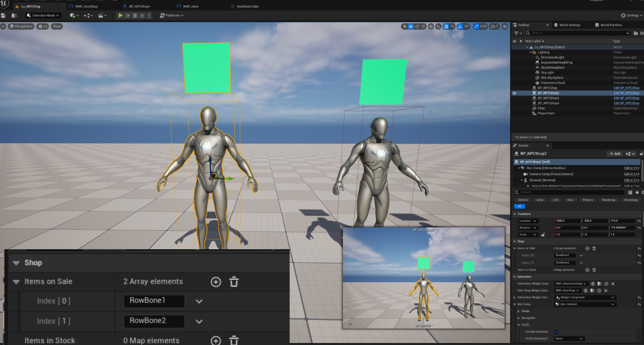Select SM_SkySphere in the Outliner
Screen dimensions: 644x345
[x=552, y=78]
